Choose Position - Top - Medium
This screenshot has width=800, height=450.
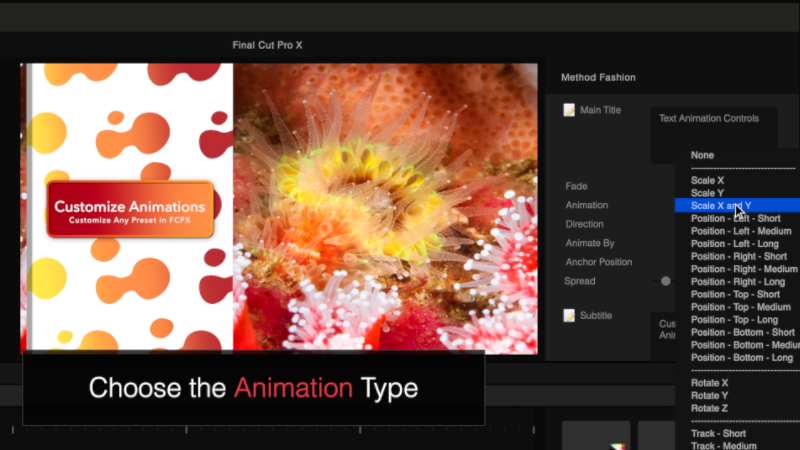tap(741, 307)
